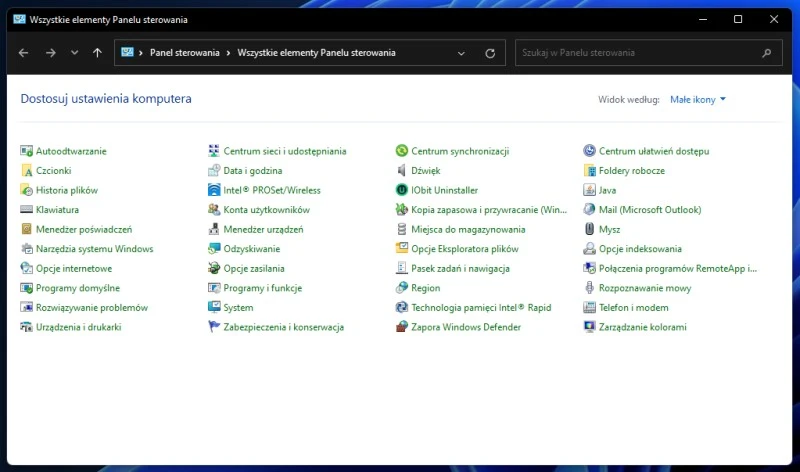
Task: Open the Małe ikony view dropdown
Action: (x=698, y=99)
